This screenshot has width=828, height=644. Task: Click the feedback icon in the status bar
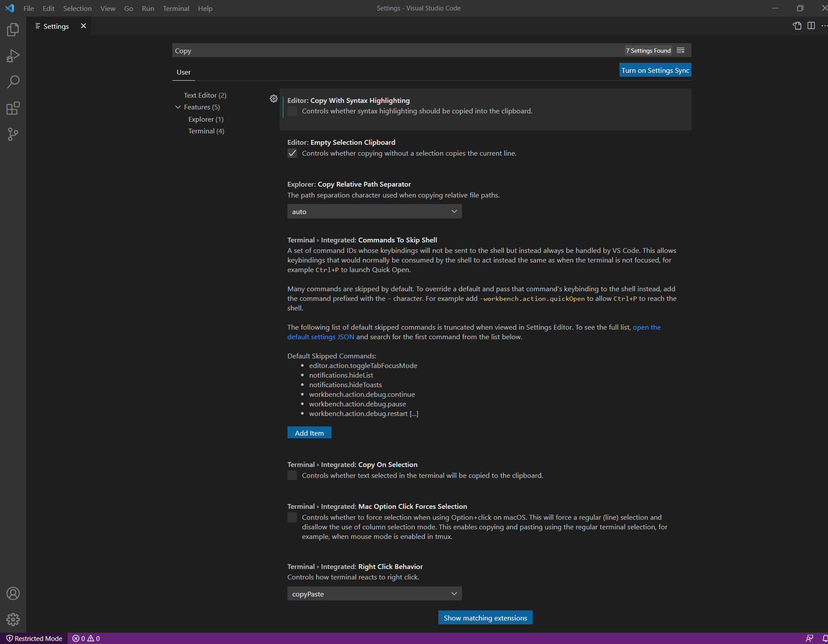point(809,638)
